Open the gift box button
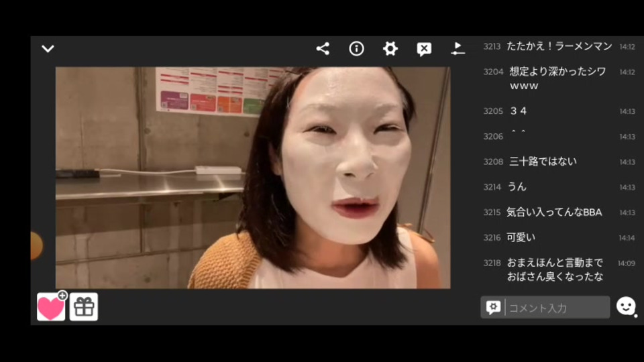644x362 pixels. [84, 306]
